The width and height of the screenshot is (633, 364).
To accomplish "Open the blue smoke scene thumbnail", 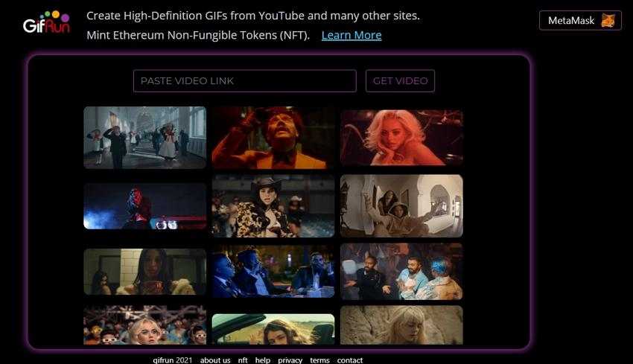I will [144, 205].
